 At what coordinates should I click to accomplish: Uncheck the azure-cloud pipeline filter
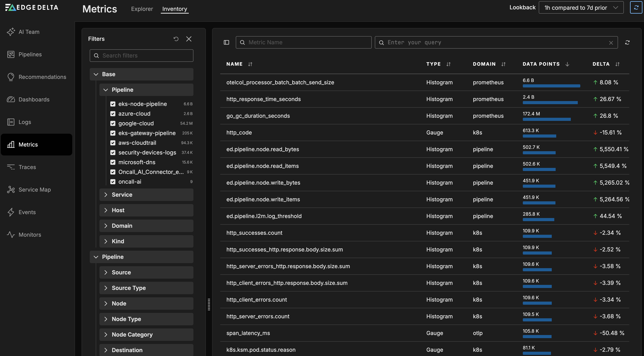pos(113,113)
